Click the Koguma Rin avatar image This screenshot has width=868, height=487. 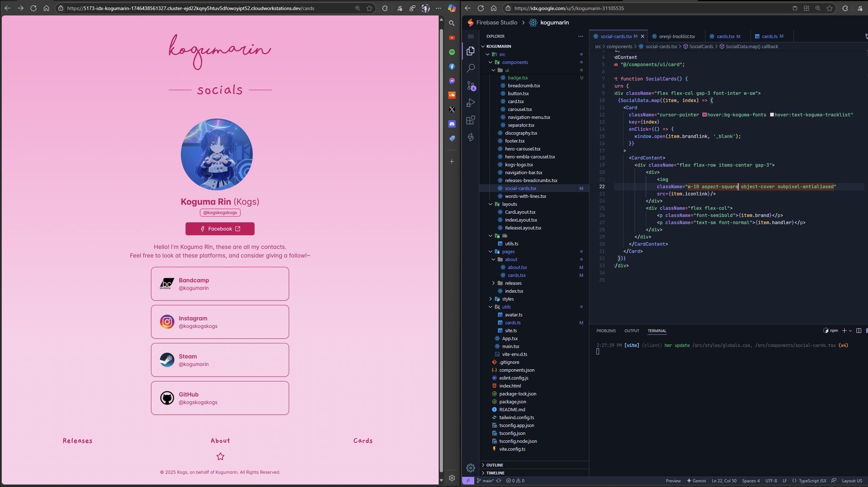coord(217,155)
